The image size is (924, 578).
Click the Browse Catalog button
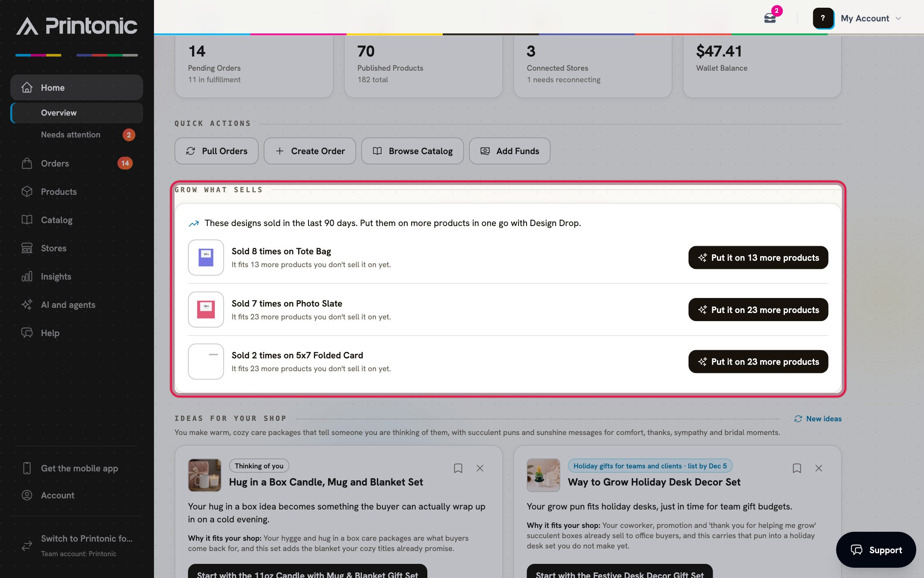point(412,151)
